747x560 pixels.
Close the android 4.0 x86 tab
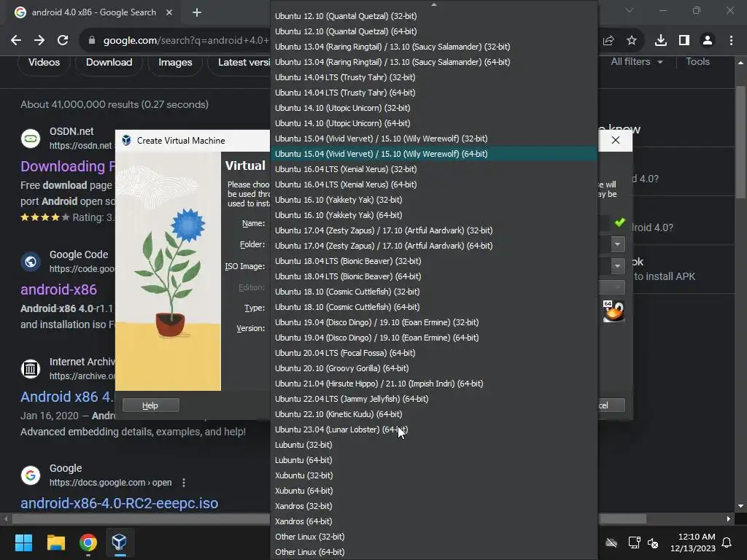169,12
